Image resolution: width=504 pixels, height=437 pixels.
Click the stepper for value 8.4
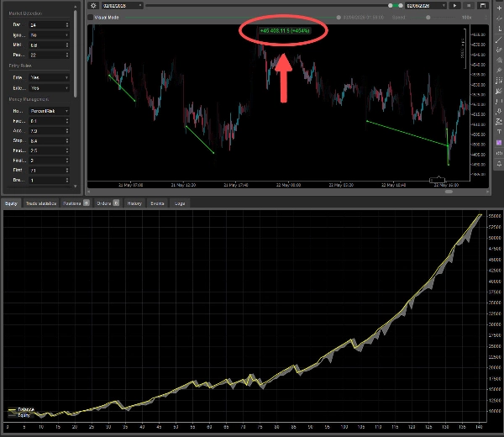tap(67, 140)
